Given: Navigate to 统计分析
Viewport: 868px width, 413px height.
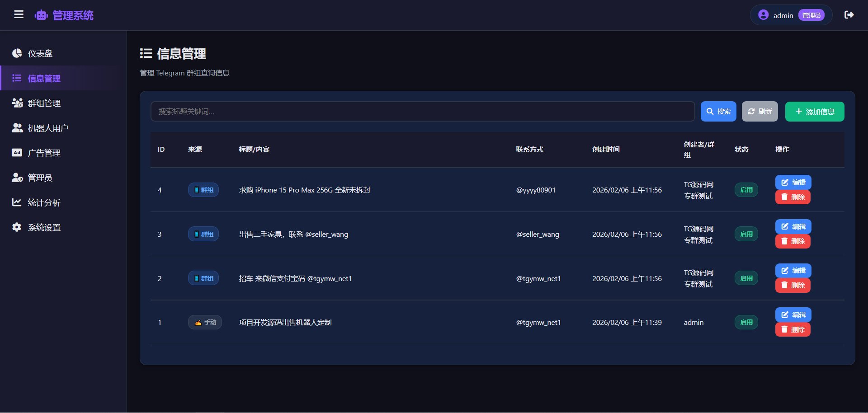Looking at the screenshot, I should click(44, 202).
